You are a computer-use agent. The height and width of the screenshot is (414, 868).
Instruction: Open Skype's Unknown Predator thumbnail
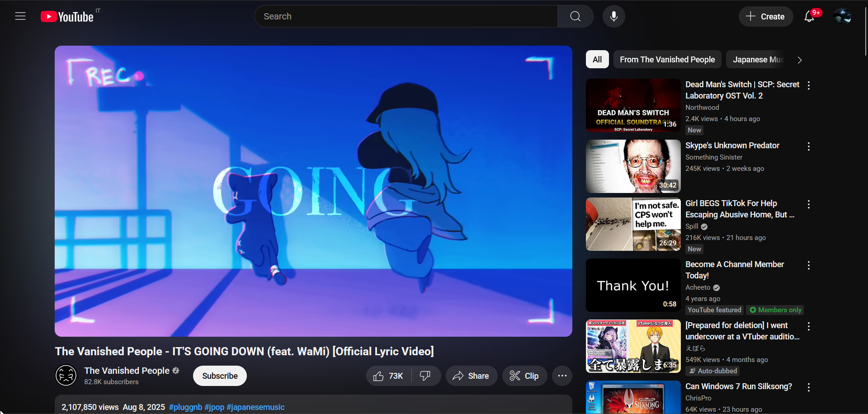click(x=633, y=166)
